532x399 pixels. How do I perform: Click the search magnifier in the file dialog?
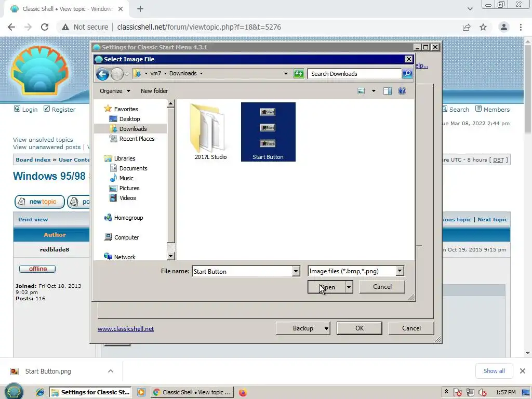point(407,74)
